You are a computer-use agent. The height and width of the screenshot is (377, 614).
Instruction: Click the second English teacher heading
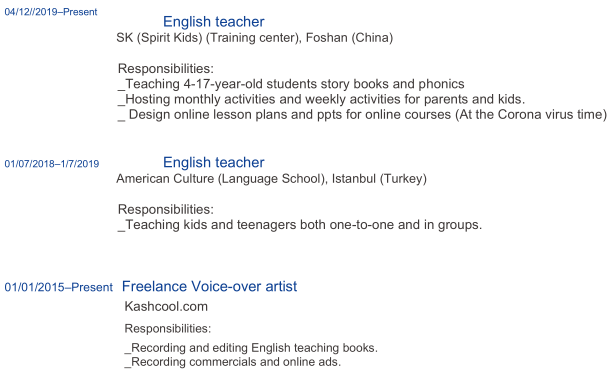[x=213, y=162]
